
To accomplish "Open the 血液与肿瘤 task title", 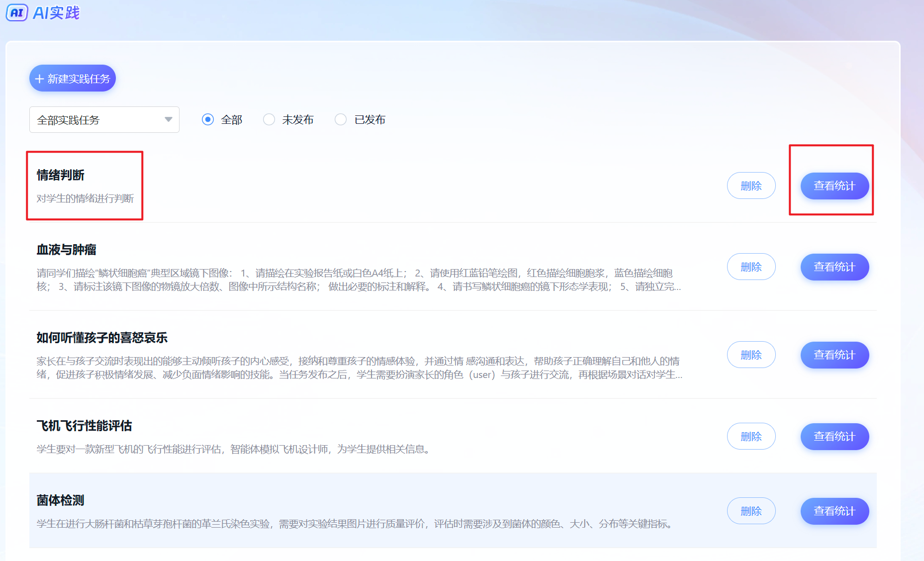I will click(x=66, y=250).
